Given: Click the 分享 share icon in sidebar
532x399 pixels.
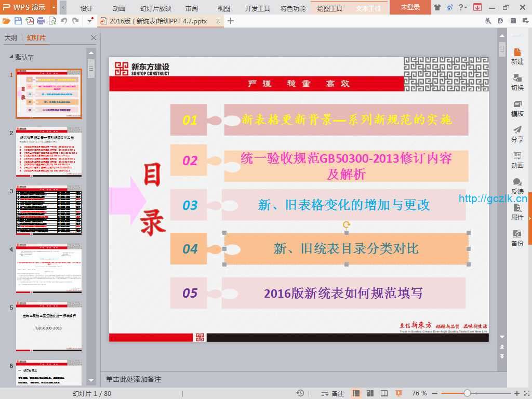Looking at the screenshot, I should click(x=517, y=134).
